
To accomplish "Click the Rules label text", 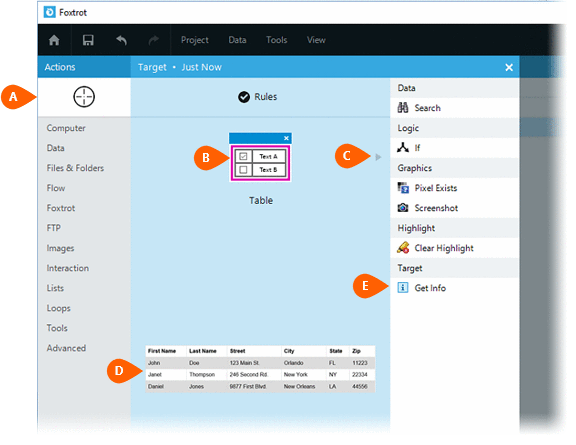I will click(x=266, y=97).
